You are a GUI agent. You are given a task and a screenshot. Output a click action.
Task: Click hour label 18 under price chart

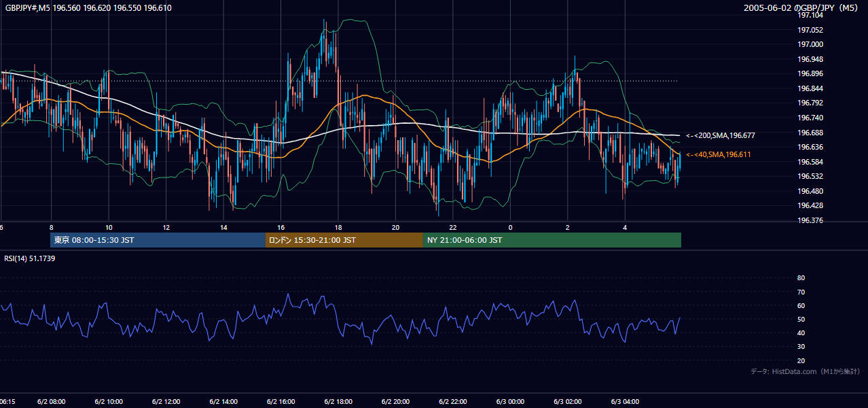click(338, 228)
